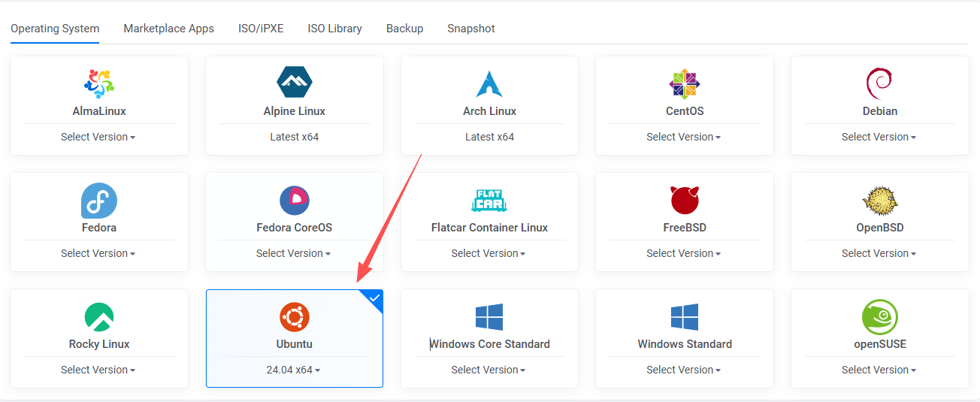Image resolution: width=980 pixels, height=402 pixels.
Task: Select the AlmaLinux logo icon
Action: point(98,83)
